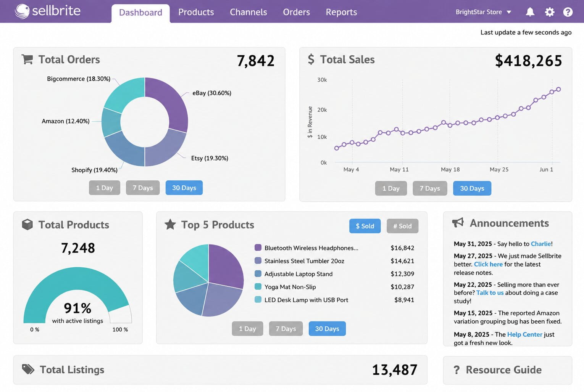The width and height of the screenshot is (584, 392).
Task: Switch Top 5 Products to # Sold
Action: [402, 226]
